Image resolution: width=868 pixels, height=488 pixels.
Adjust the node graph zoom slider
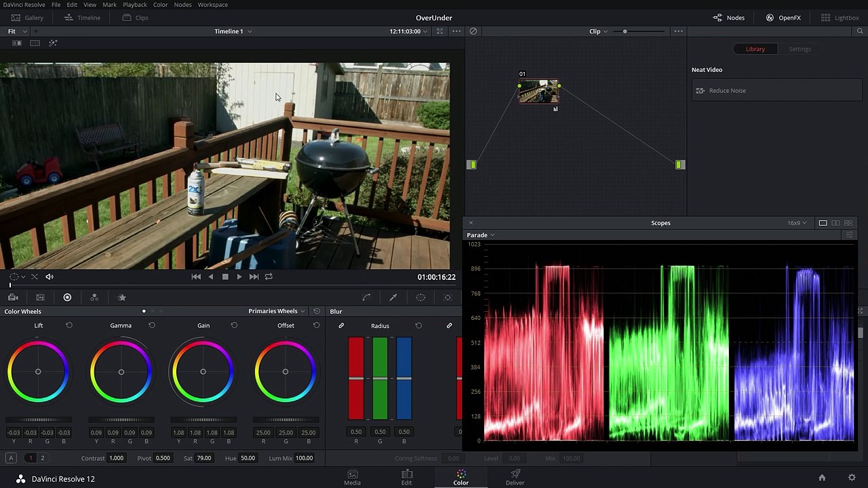[625, 31]
